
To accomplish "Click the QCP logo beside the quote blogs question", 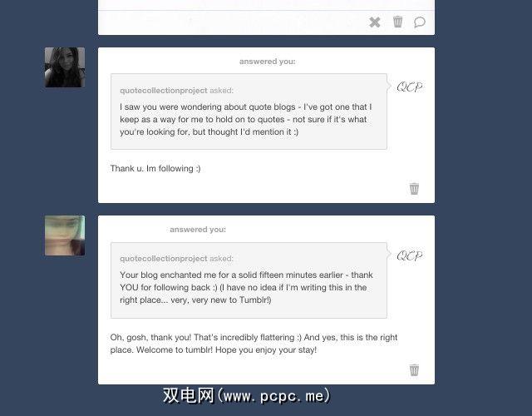I will tap(410, 87).
